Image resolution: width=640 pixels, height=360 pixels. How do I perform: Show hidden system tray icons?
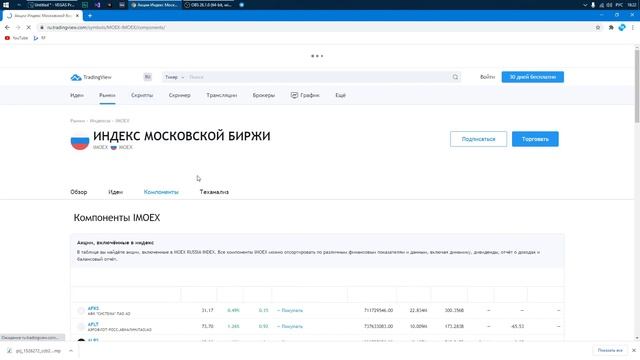(x=585, y=5)
